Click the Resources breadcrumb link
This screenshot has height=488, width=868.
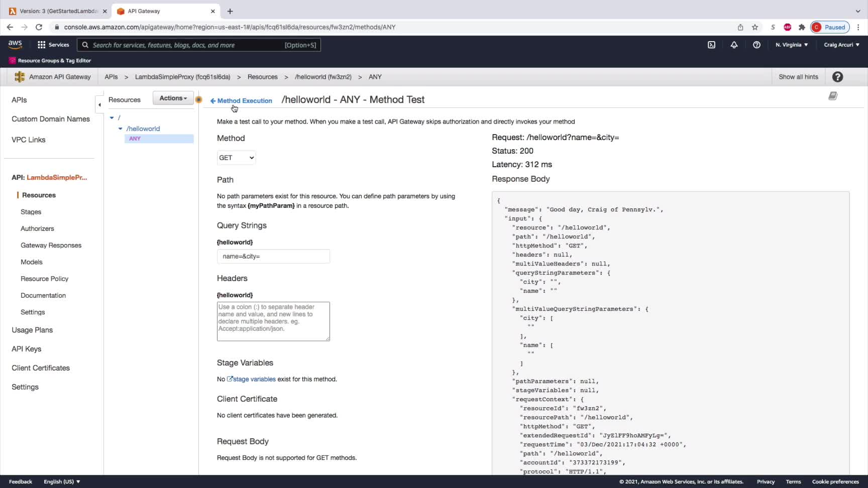262,77
